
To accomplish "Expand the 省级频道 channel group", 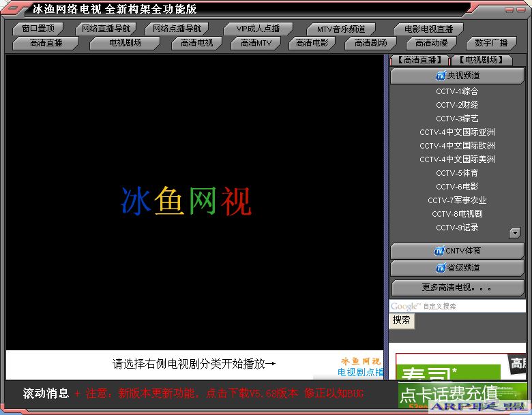I will (x=458, y=268).
